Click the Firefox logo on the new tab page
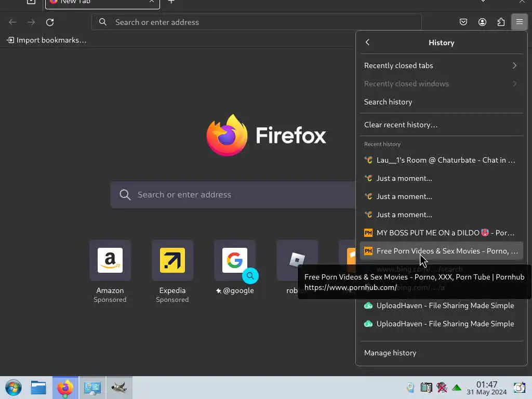 pos(227,135)
